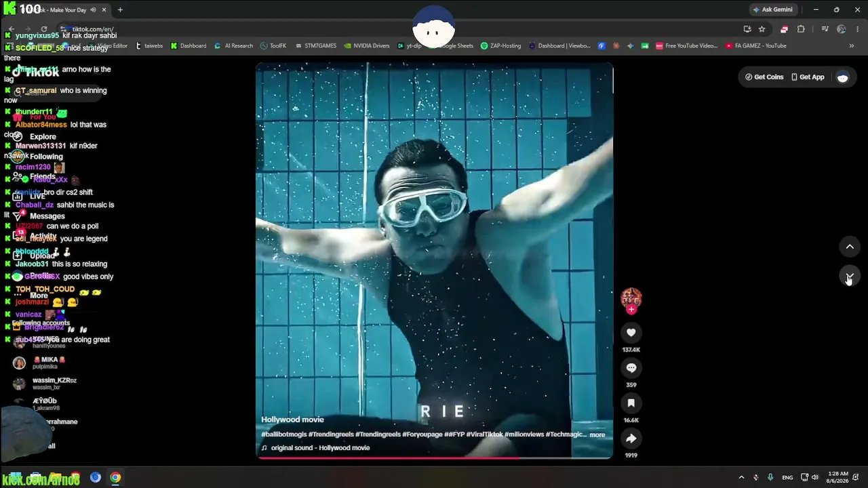The image size is (868, 488).
Task: Open the 'Hollywood movie' creator name link
Action: click(x=292, y=420)
